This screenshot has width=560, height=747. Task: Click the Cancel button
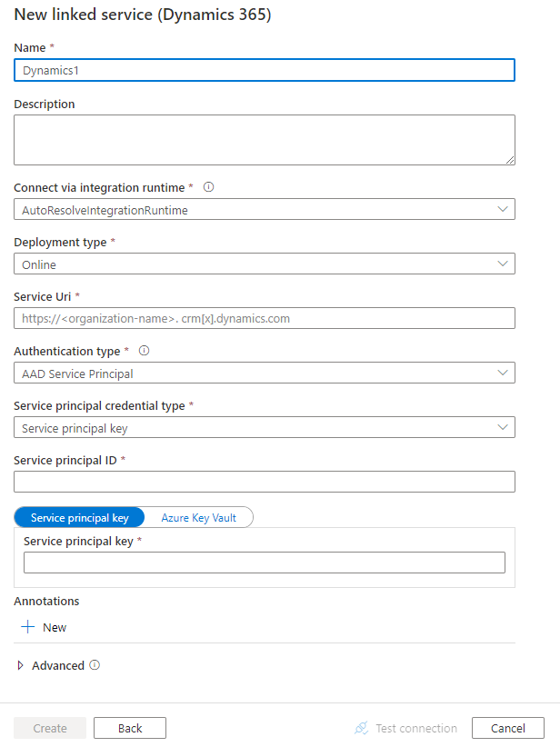(x=507, y=728)
